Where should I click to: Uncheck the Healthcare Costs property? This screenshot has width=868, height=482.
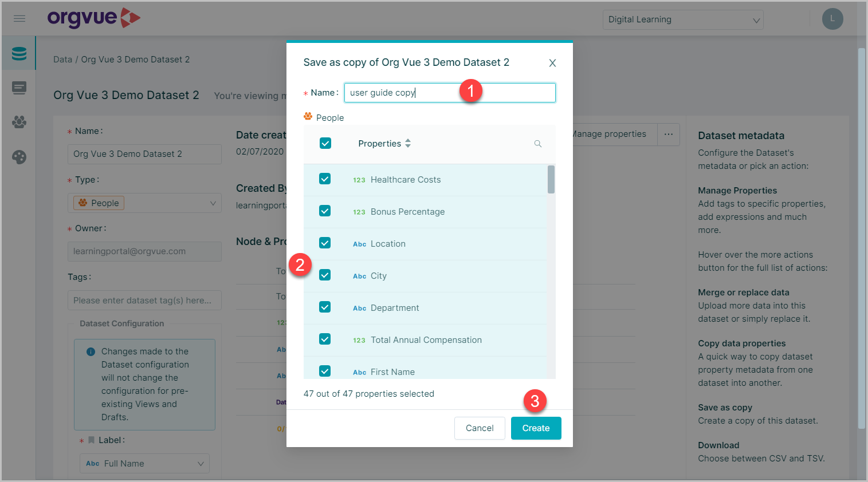325,179
